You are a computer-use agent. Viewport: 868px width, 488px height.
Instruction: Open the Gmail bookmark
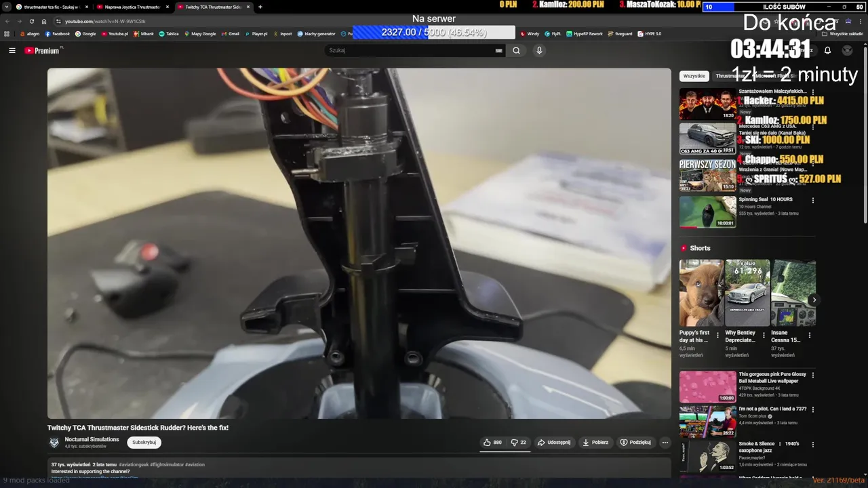point(231,33)
